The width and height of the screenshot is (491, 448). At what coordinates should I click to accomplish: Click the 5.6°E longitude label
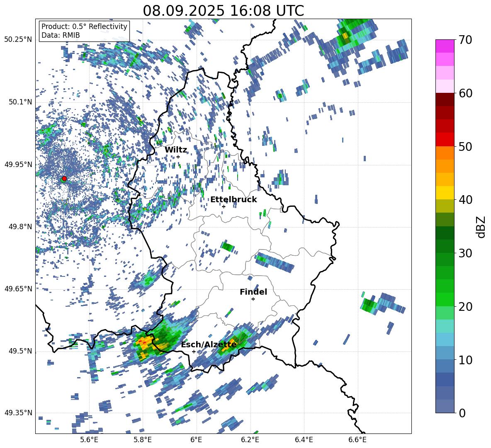click(89, 440)
